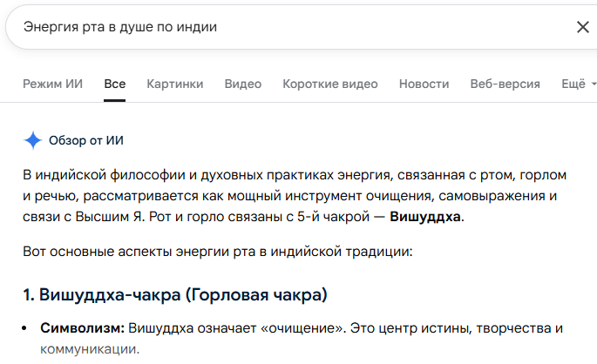Open the Короткие видео tab
This screenshot has width=597, height=364.
(x=330, y=84)
